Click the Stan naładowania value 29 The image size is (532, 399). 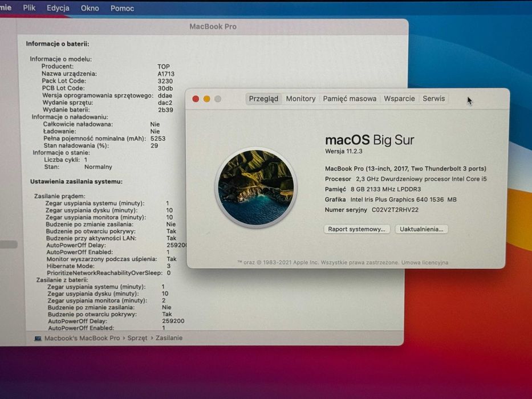[x=155, y=145]
